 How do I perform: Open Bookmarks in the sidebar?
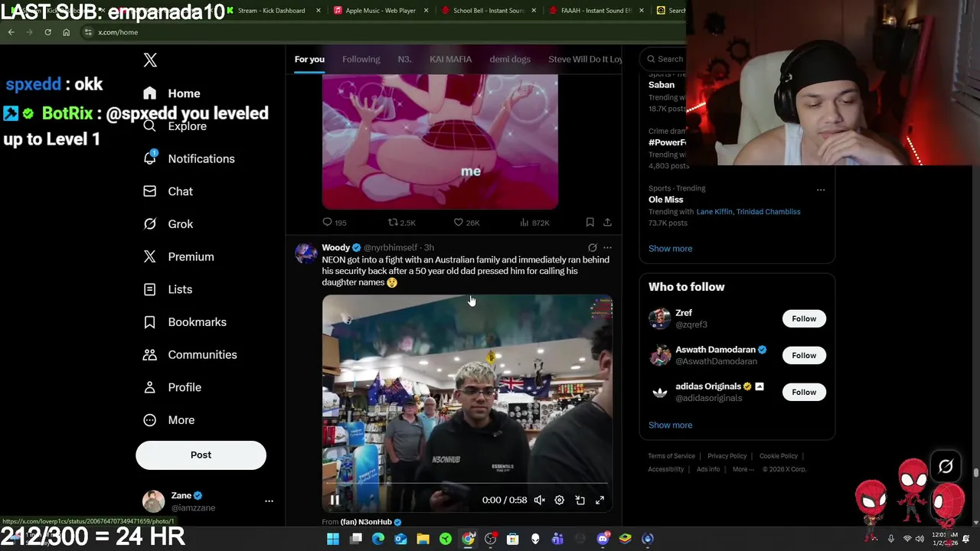coord(185,322)
